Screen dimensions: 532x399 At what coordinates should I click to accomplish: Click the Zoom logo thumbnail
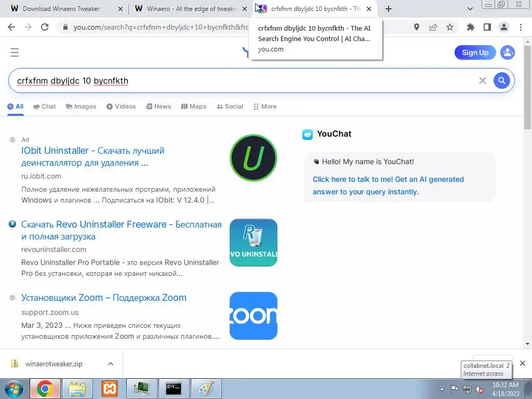(254, 316)
